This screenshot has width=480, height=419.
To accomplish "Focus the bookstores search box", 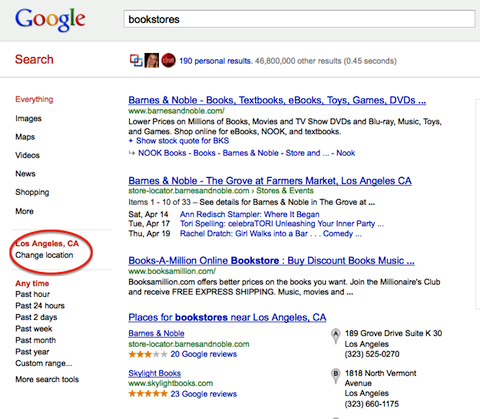I will tap(299, 19).
